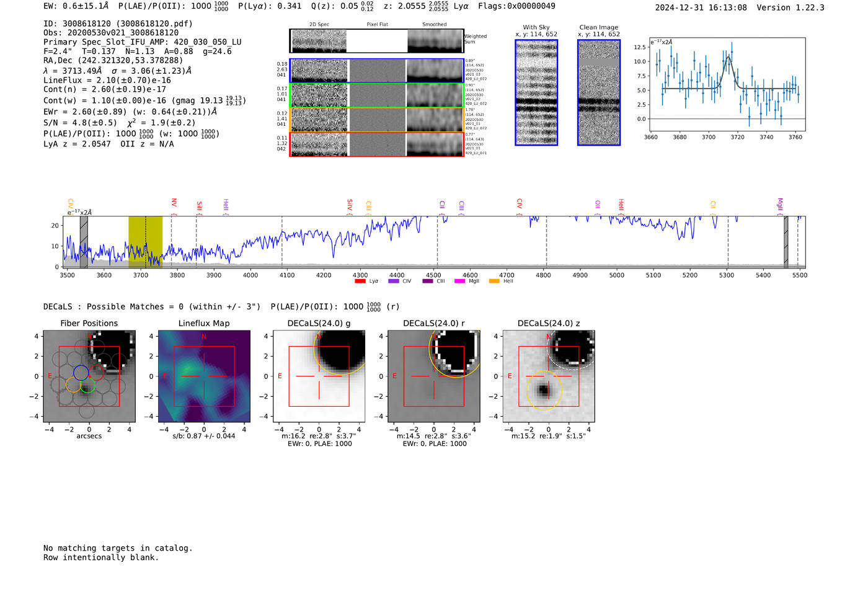Open the With Sky image panel
Screen dimensions: 868x591
click(x=536, y=92)
